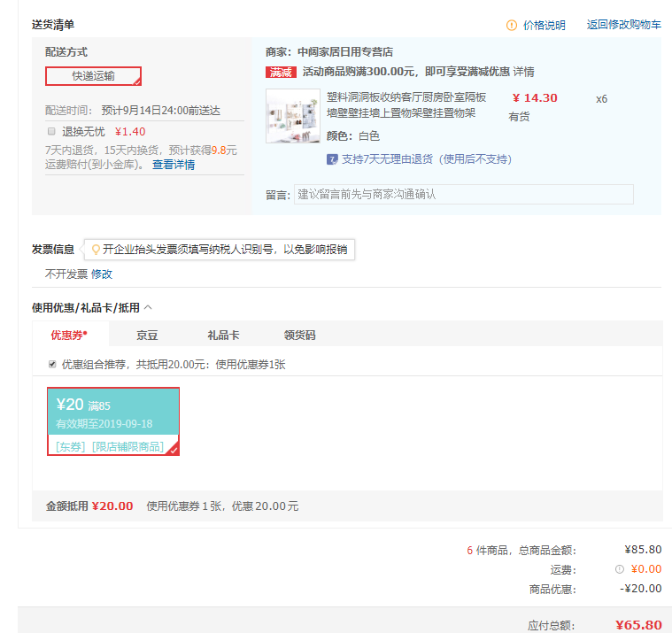Click the 金额抵用 ¥20.00 summary text

tap(89, 506)
